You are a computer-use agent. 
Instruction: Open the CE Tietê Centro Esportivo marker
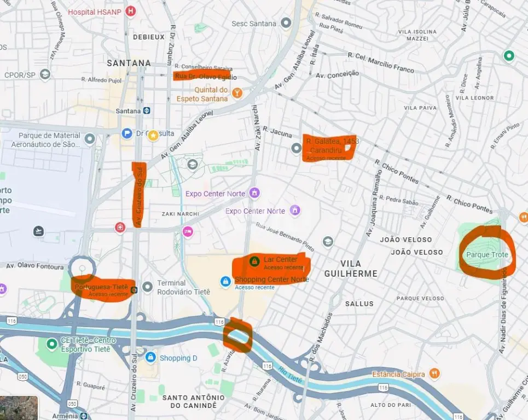[51, 344]
